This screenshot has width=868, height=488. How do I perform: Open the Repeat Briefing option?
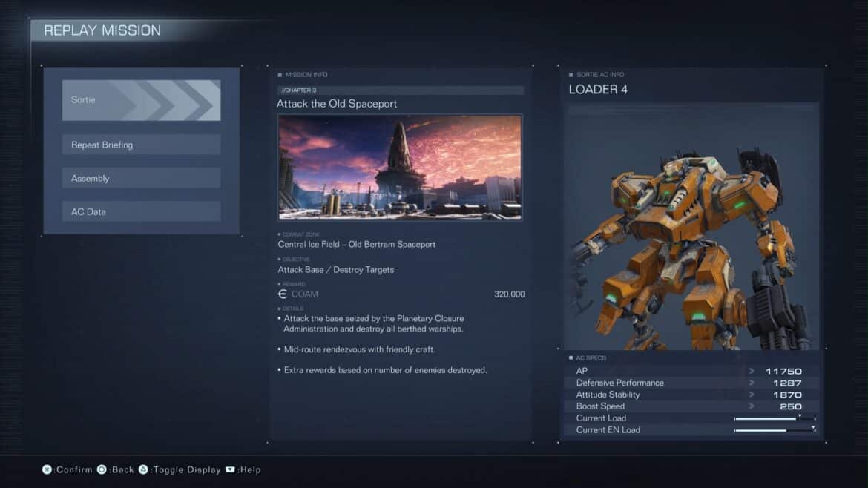[141, 145]
